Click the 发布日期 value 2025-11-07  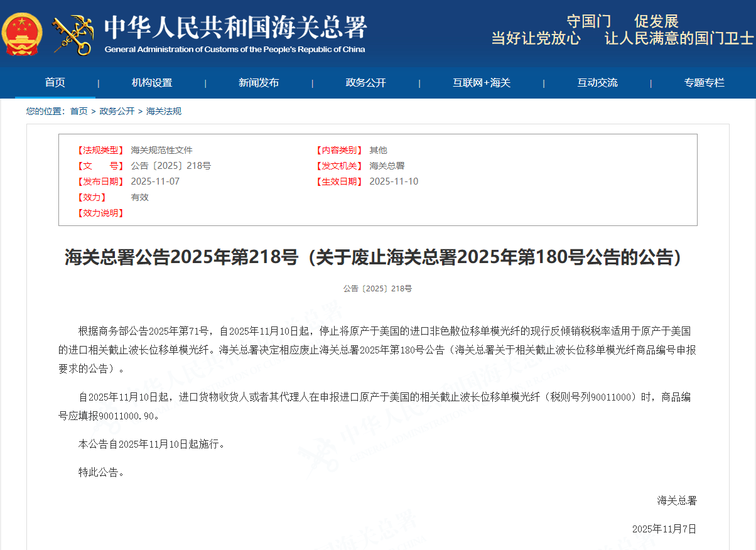pos(155,181)
